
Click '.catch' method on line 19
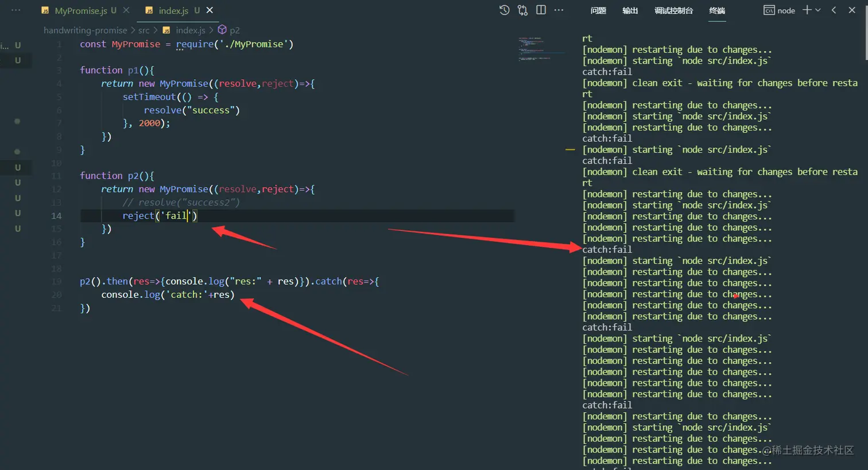[327, 281]
